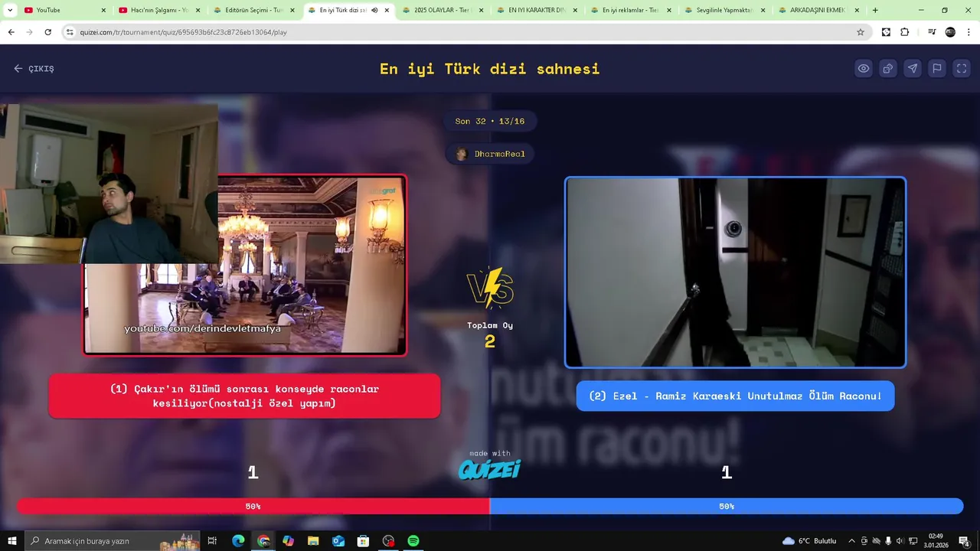Open the Chrome profile avatar

[950, 32]
